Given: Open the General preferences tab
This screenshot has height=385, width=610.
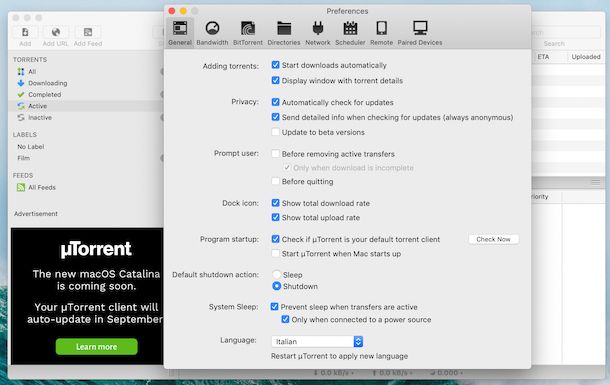Looking at the screenshot, I should click(180, 33).
